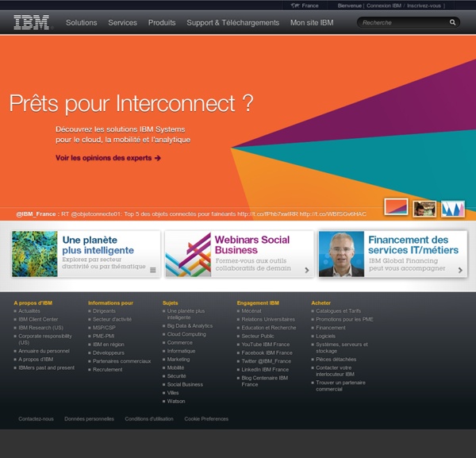This screenshot has width=476, height=458.
Task: Select the man photo banner thumbnail
Action: (x=424, y=209)
